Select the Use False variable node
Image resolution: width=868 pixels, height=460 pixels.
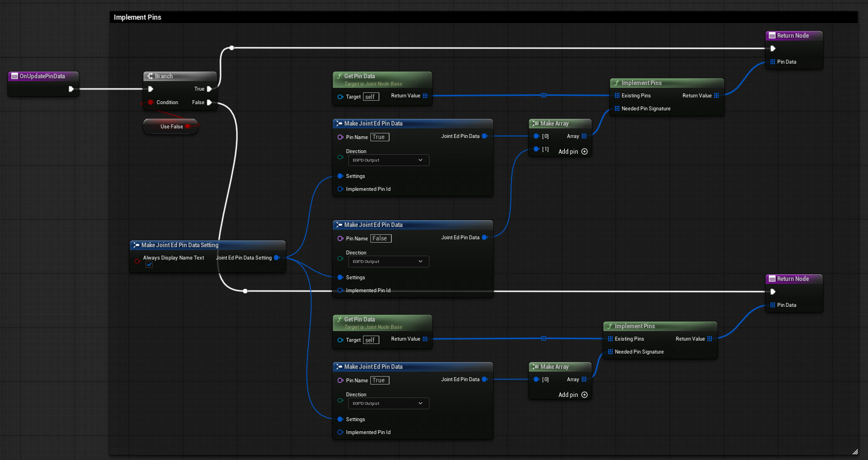(x=169, y=127)
